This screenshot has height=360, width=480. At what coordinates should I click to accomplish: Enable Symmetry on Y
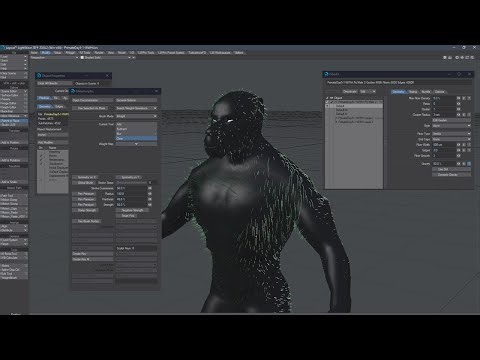[128, 177]
